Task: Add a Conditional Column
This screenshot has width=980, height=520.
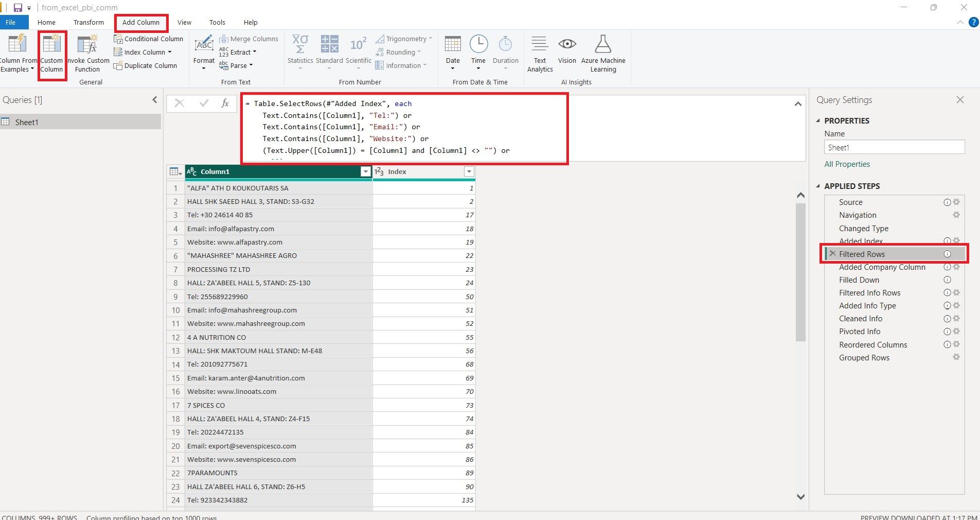Action: 148,39
